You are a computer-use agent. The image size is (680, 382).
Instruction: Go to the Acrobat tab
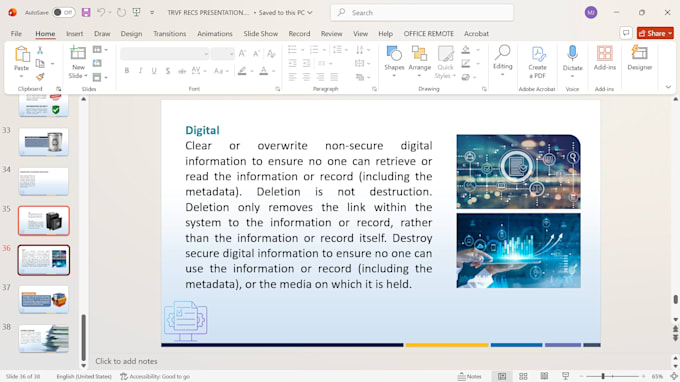point(476,33)
